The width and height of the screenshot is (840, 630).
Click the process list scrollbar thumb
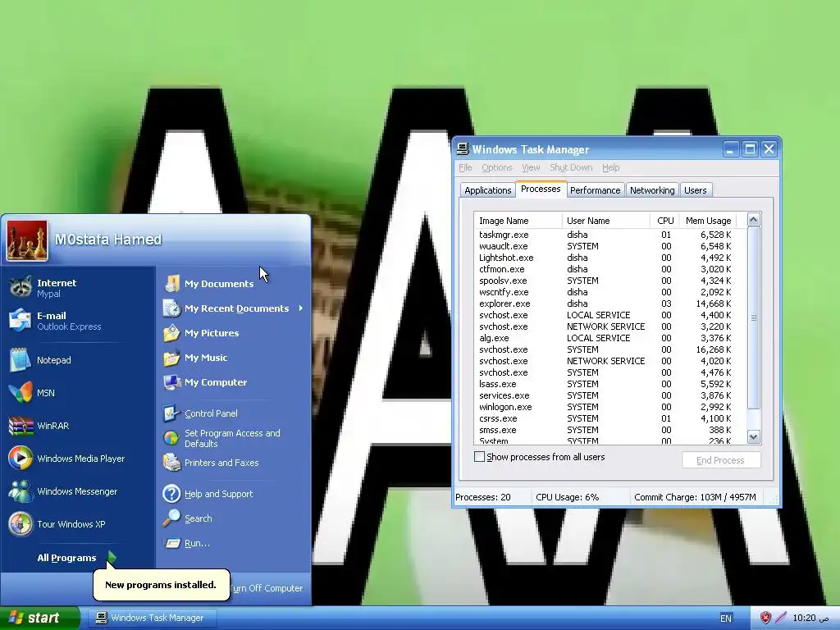[x=753, y=317]
